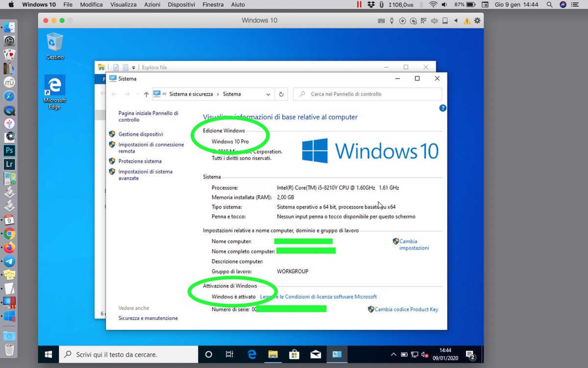Click the Windows tray volume muted icon
This screenshot has height=368, width=588.
tap(425, 354)
